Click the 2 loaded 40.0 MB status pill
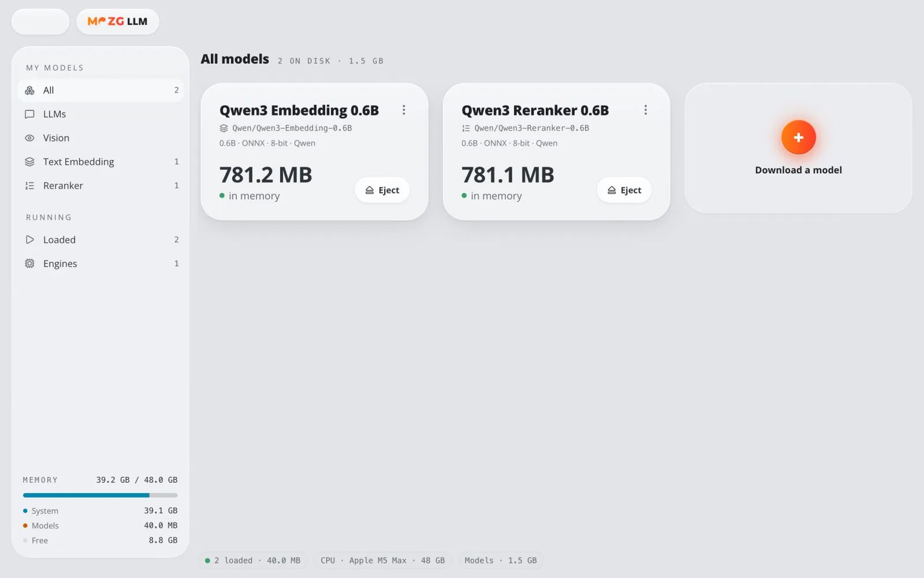This screenshot has height=578, width=924. 252,561
